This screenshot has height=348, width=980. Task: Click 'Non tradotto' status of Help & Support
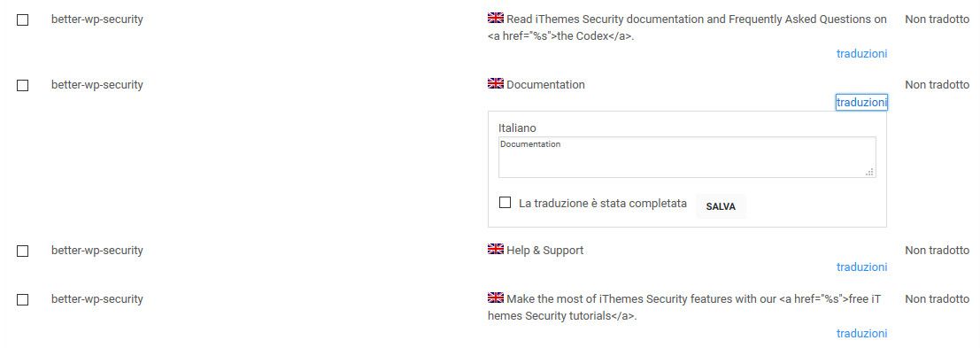point(937,251)
